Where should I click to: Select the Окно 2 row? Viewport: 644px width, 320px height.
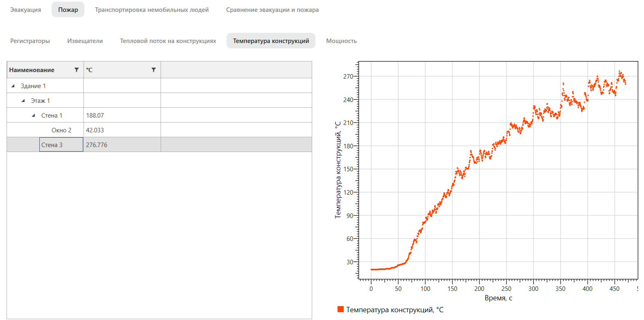coord(159,130)
